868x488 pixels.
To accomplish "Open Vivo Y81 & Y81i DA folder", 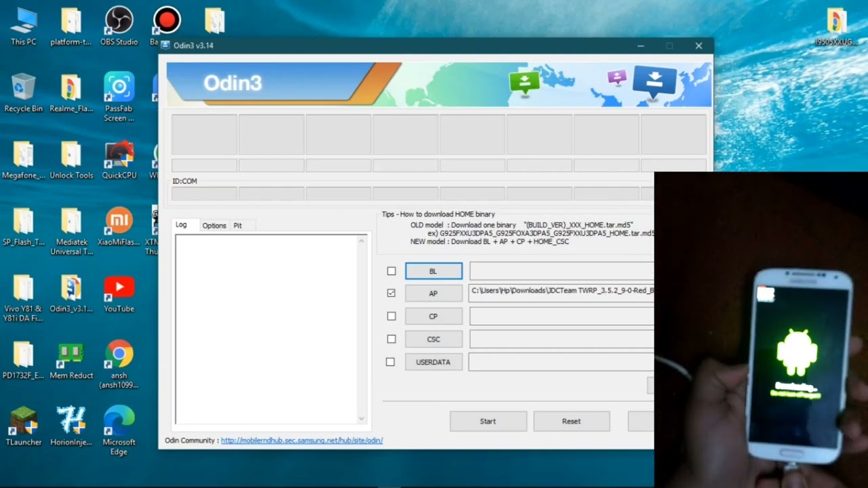I will click(x=23, y=298).
